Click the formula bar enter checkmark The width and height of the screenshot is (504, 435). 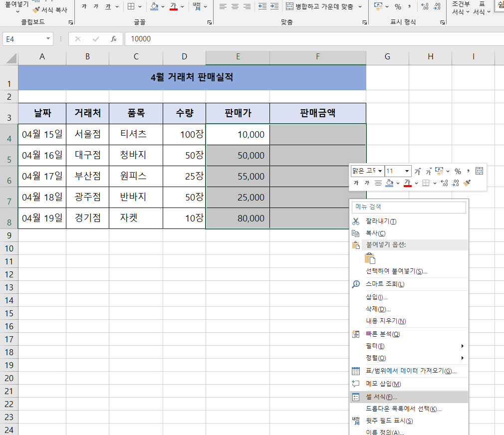tap(96, 39)
